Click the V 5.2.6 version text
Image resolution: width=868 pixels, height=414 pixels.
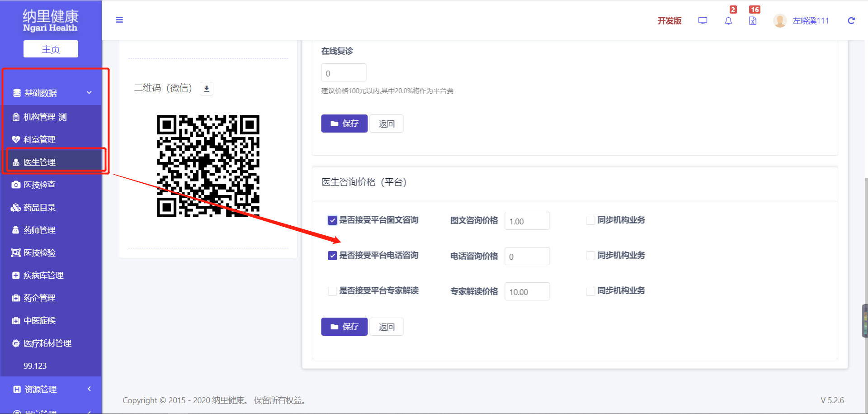(832, 400)
